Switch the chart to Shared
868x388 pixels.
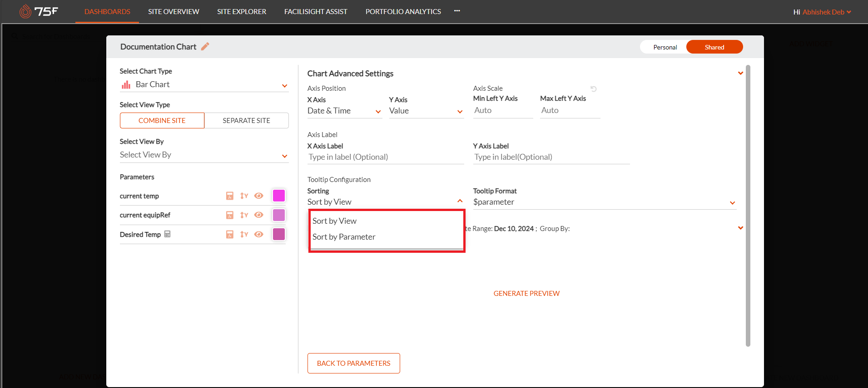714,47
